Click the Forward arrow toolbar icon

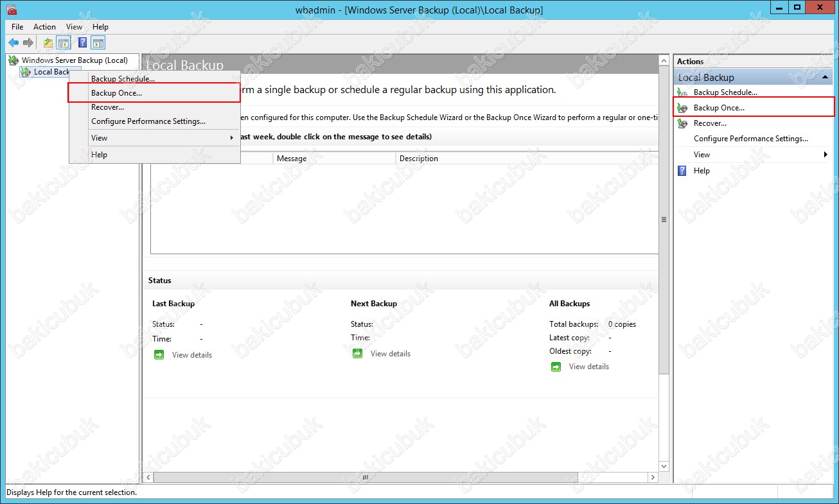28,43
